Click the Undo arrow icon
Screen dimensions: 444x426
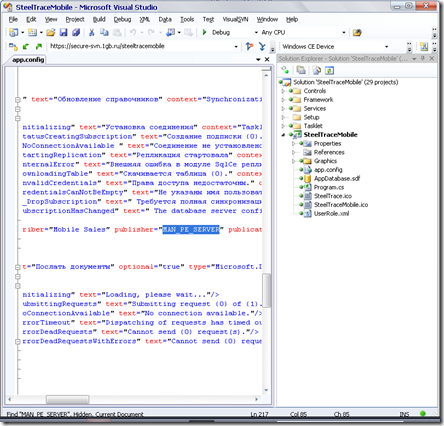(x=133, y=32)
